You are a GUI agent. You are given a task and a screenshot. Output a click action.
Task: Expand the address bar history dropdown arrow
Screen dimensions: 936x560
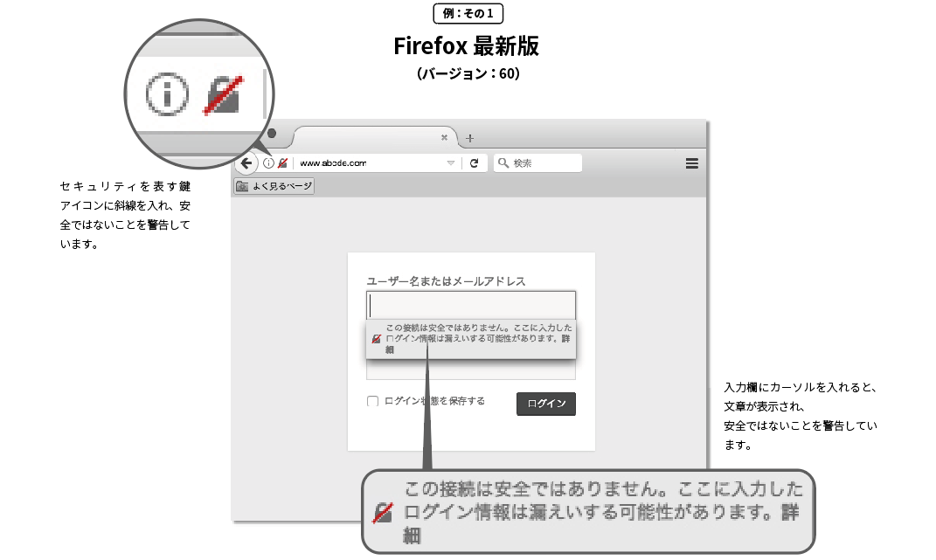[451, 163]
